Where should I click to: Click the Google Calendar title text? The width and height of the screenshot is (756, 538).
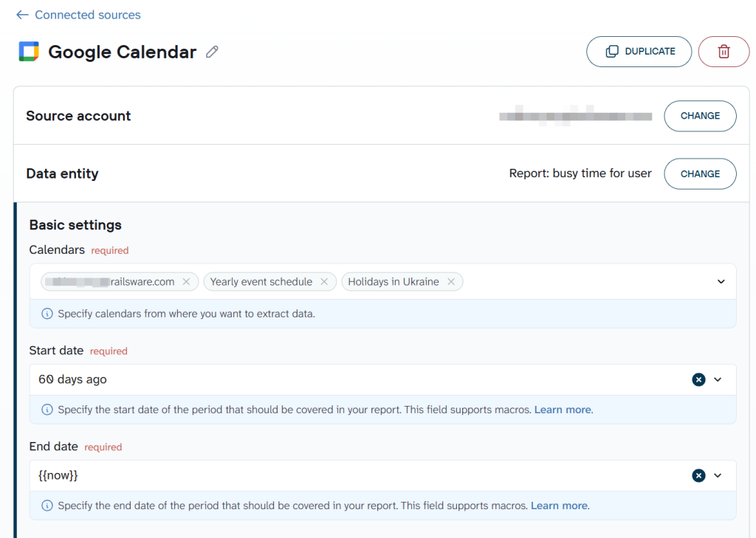pyautogui.click(x=123, y=52)
